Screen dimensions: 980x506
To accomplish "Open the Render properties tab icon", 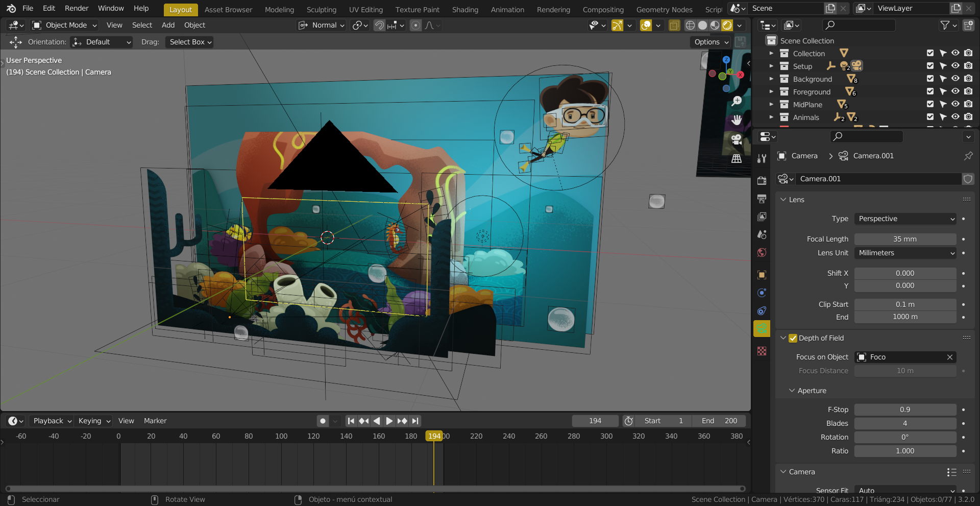I will [x=762, y=181].
